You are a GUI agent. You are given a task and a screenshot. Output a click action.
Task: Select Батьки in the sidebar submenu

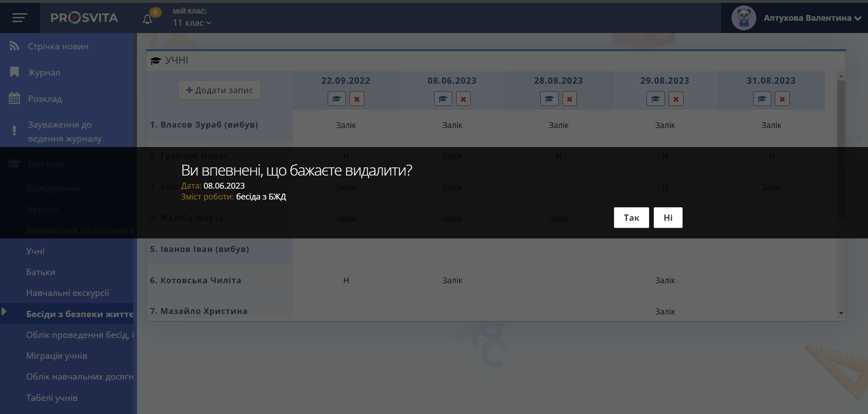point(41,272)
